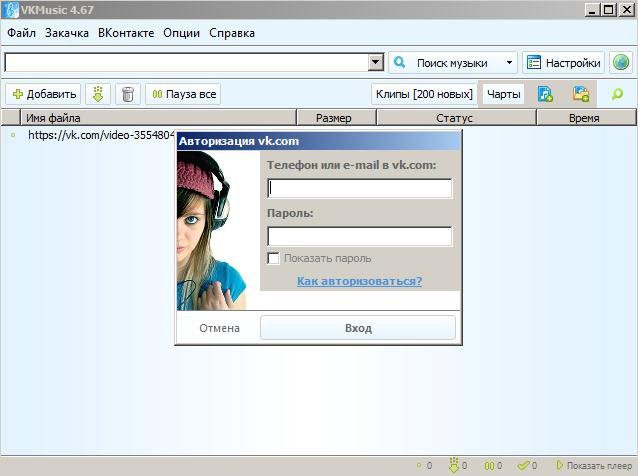Open the ВКонтакте menu
The height and width of the screenshot is (476, 638).
click(126, 33)
